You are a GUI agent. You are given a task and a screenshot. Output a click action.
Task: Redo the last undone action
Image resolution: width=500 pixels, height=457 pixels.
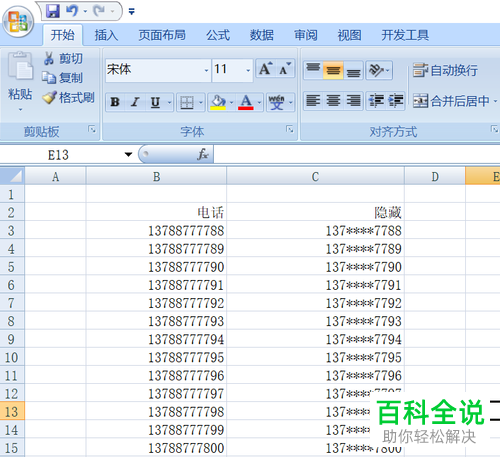(x=99, y=11)
